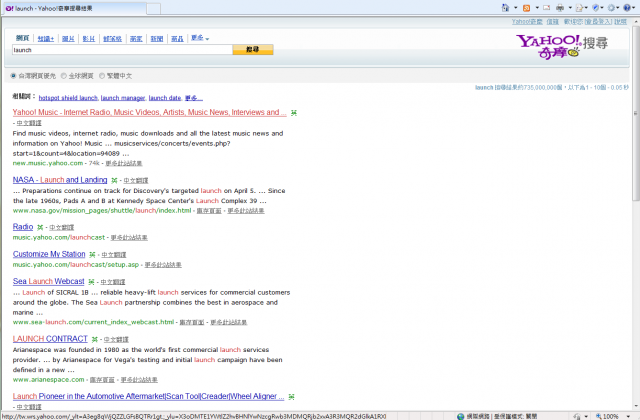Image resolution: width=640 pixels, height=420 pixels.
Task: Click the green icon beside Customize My Station
Action: tap(92, 255)
